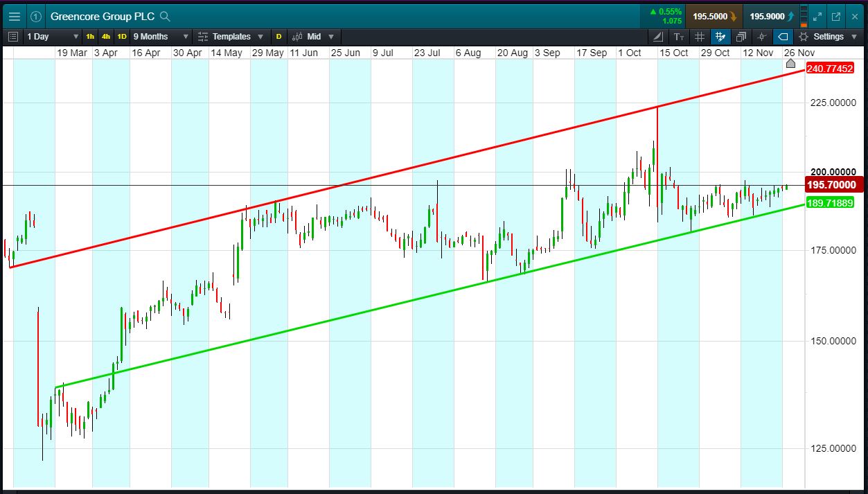Expand the chart to full screen

817,16
